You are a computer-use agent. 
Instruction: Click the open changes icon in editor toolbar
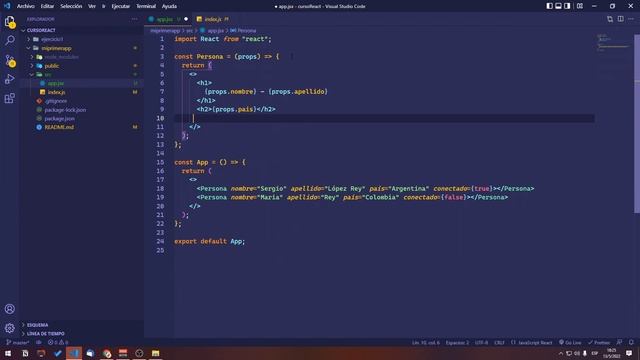coord(610,19)
